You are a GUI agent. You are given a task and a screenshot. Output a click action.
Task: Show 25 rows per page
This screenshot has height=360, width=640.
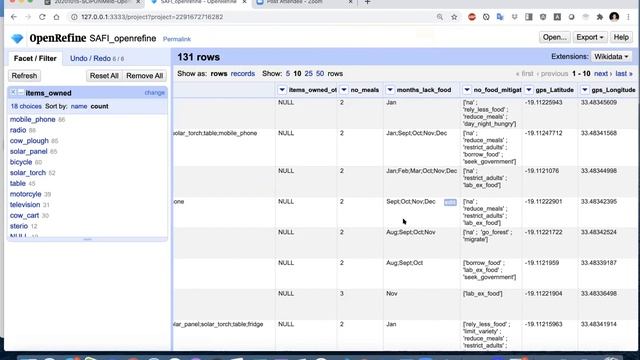point(309,73)
